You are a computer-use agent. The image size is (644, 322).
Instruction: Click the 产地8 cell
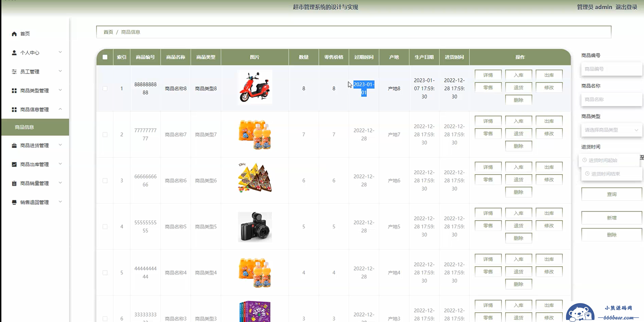394,89
